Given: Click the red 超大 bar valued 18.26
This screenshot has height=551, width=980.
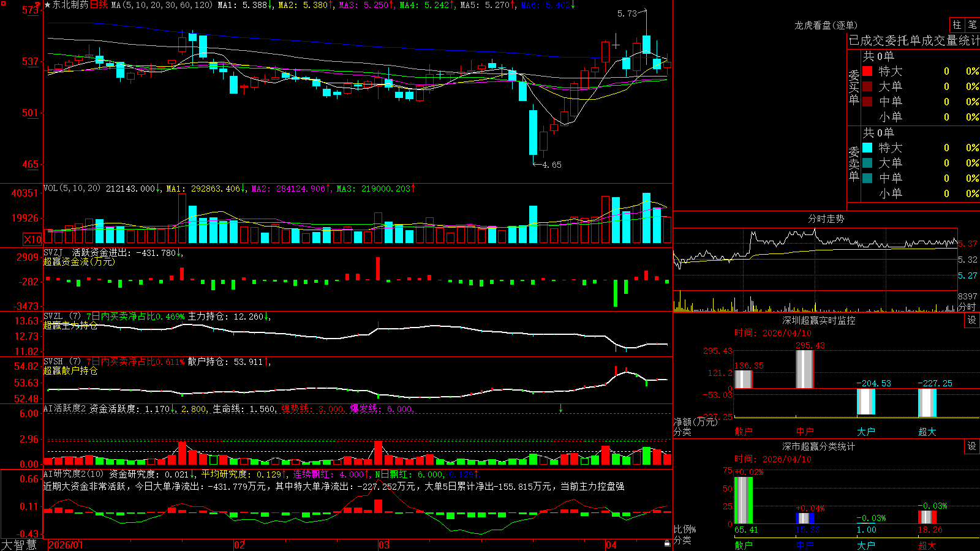Looking at the screenshot, I should click(927, 517).
